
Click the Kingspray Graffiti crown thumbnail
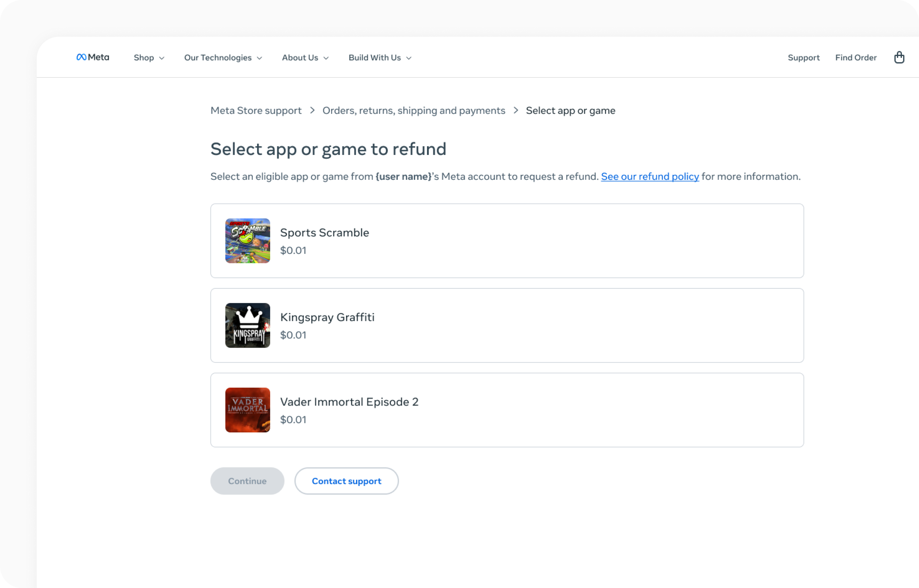[x=248, y=325]
